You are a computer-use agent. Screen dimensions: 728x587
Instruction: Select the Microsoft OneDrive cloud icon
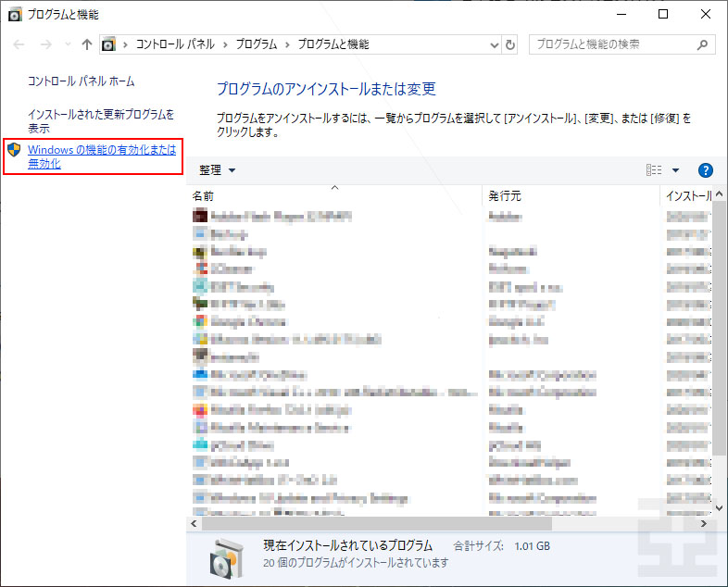point(200,374)
